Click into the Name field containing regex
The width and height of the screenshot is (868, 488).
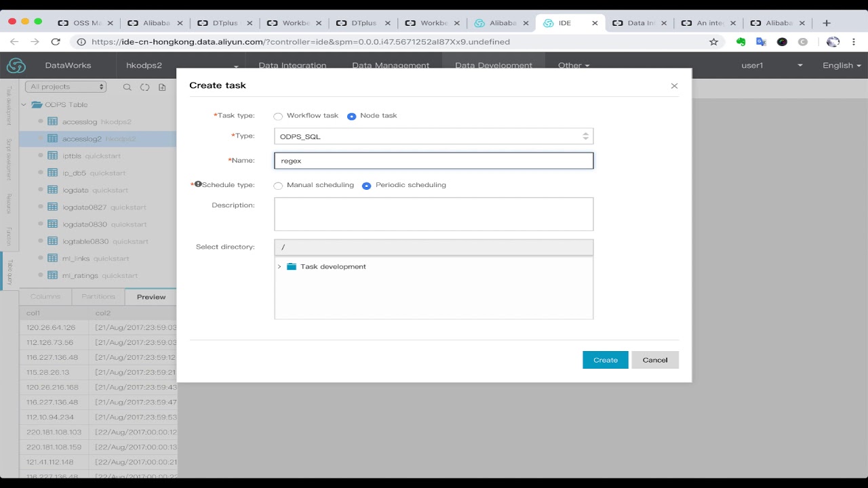(x=434, y=161)
